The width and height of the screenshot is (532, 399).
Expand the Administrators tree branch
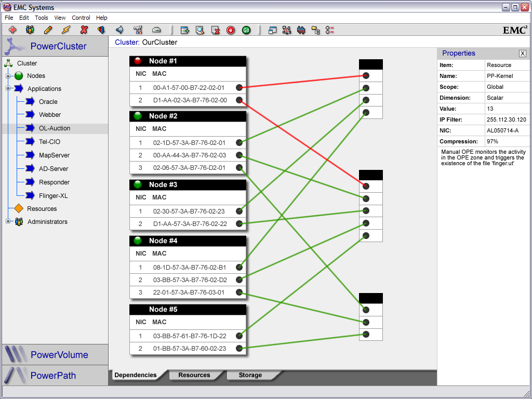8,221
